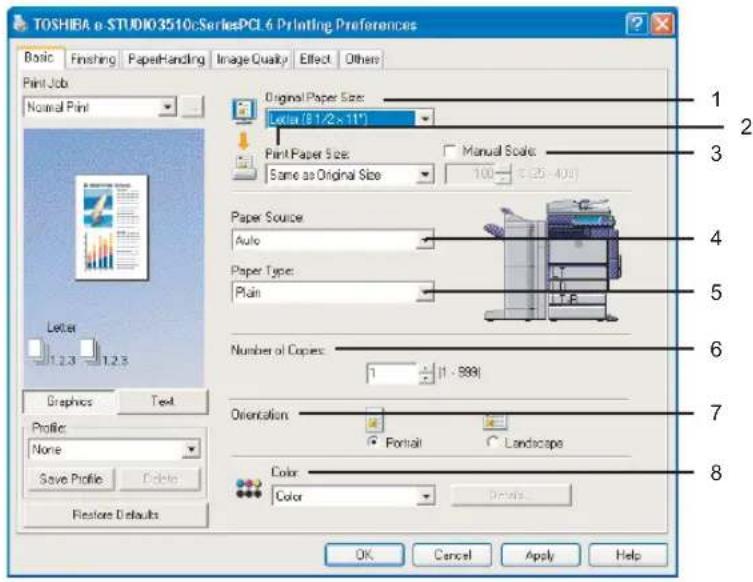Close the Printing Preferences dialog
The image size is (753, 582).
click(x=662, y=24)
